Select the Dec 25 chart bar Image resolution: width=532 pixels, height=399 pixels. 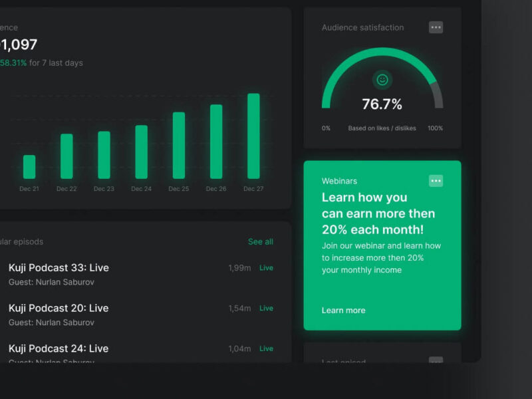[179, 146]
